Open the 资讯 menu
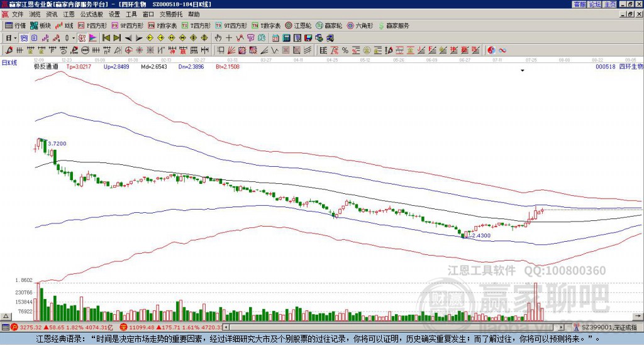 click(52, 14)
